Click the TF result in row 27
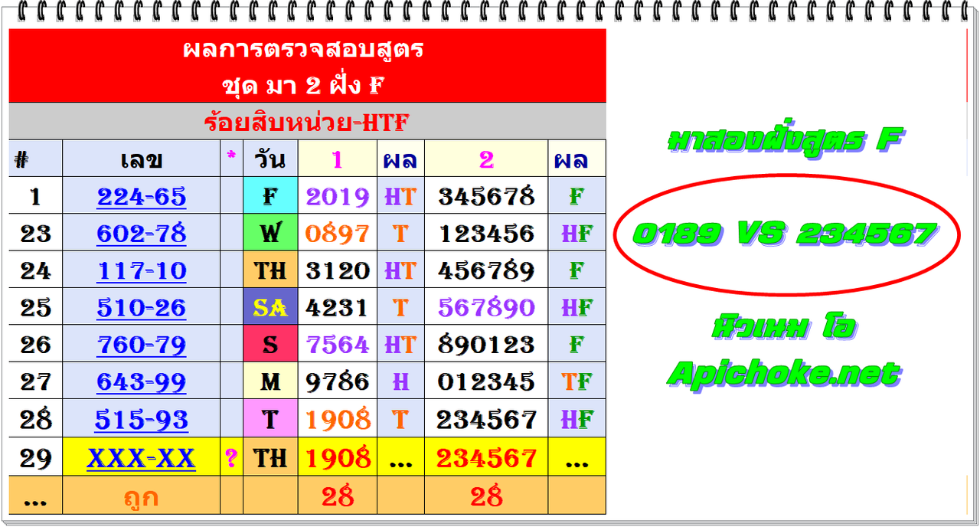This screenshot has height=527, width=980. click(x=577, y=381)
